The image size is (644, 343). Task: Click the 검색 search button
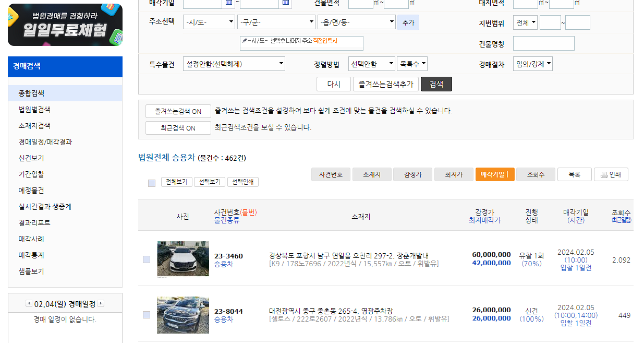coord(436,84)
